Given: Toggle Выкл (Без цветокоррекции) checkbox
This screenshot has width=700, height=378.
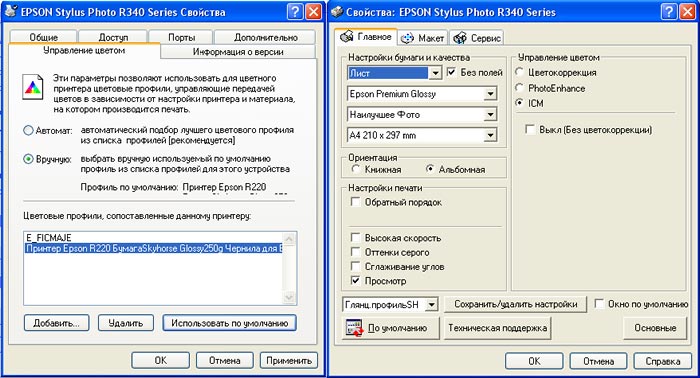Looking at the screenshot, I should pyautogui.click(x=530, y=129).
